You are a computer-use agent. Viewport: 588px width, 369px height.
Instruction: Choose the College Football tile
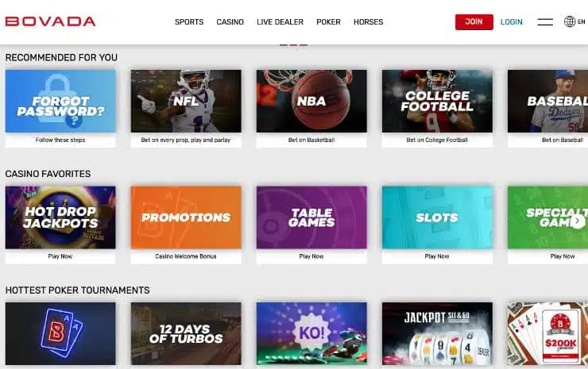click(x=437, y=102)
